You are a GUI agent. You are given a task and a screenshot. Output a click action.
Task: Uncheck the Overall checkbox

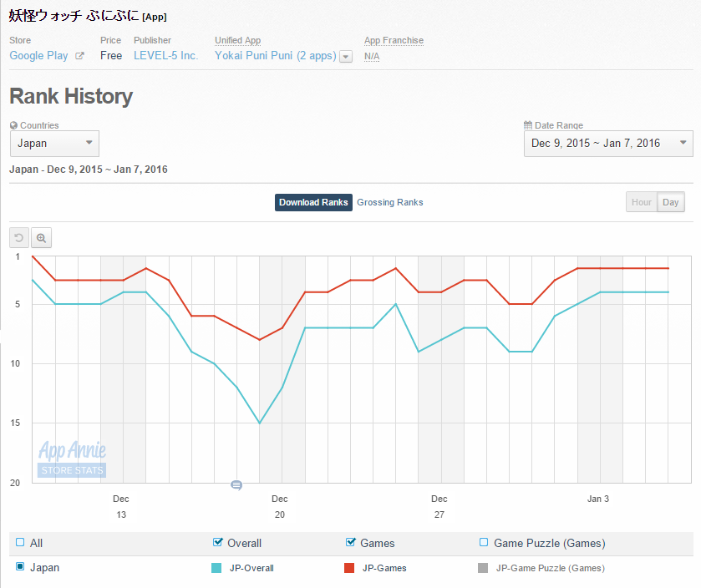218,543
